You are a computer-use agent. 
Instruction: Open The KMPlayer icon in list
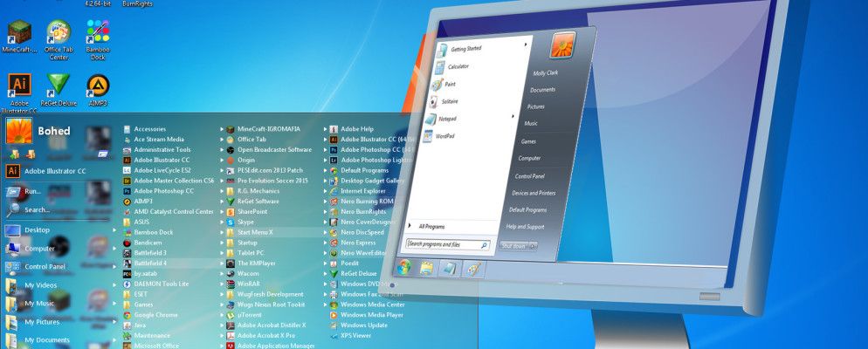[x=231, y=263]
